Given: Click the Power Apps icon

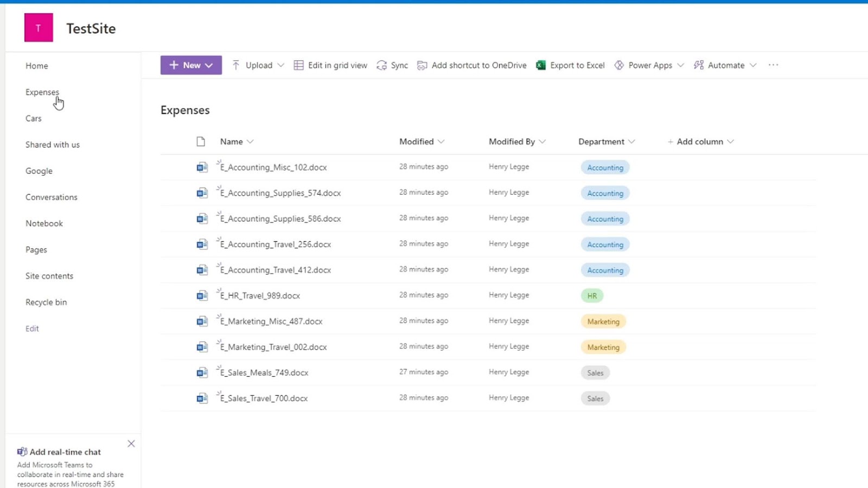Looking at the screenshot, I should pyautogui.click(x=619, y=65).
